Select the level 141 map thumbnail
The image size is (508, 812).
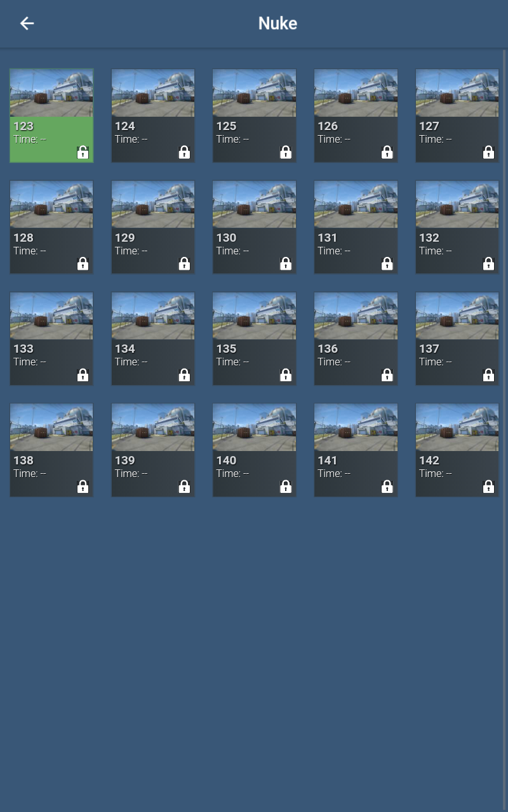pyautogui.click(x=356, y=428)
